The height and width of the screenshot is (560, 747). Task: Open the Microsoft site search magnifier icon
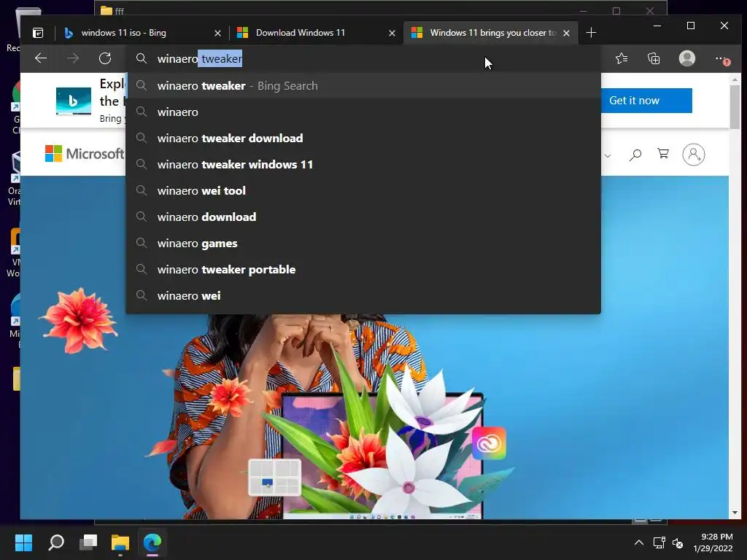tap(635, 155)
